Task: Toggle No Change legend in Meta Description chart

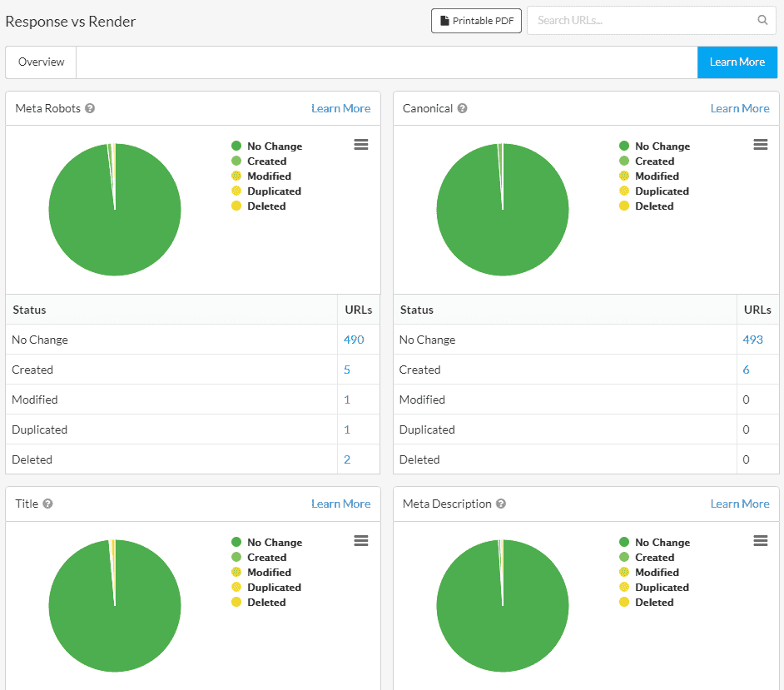Action: 654,542
